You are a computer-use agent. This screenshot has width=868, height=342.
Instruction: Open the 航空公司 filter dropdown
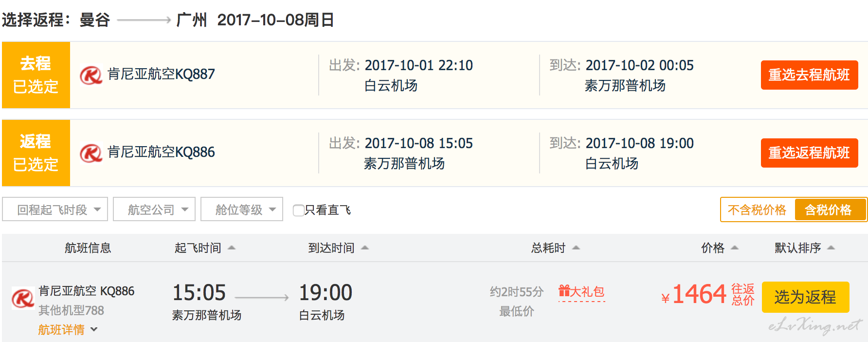[154, 209]
